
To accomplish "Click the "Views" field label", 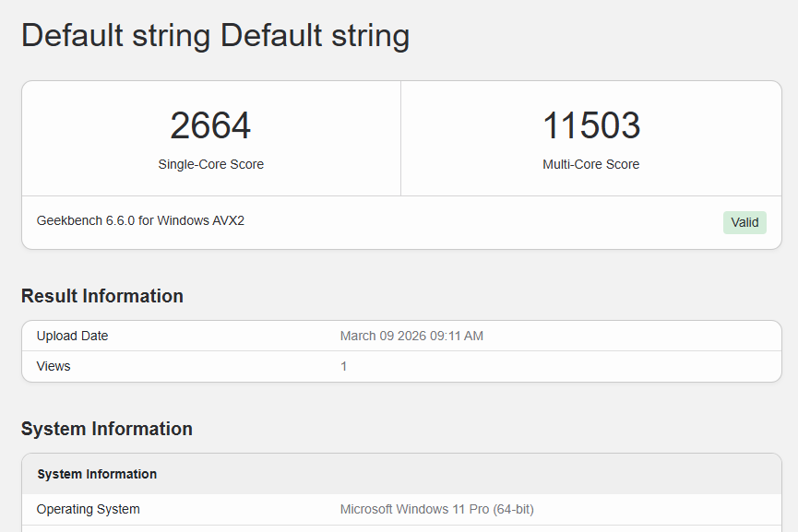I will point(54,366).
